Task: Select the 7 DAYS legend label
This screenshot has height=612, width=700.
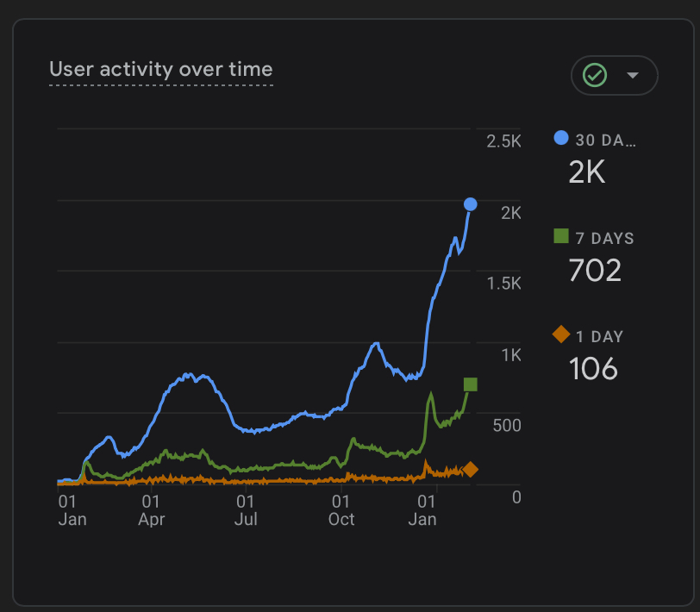Action: 604,238
